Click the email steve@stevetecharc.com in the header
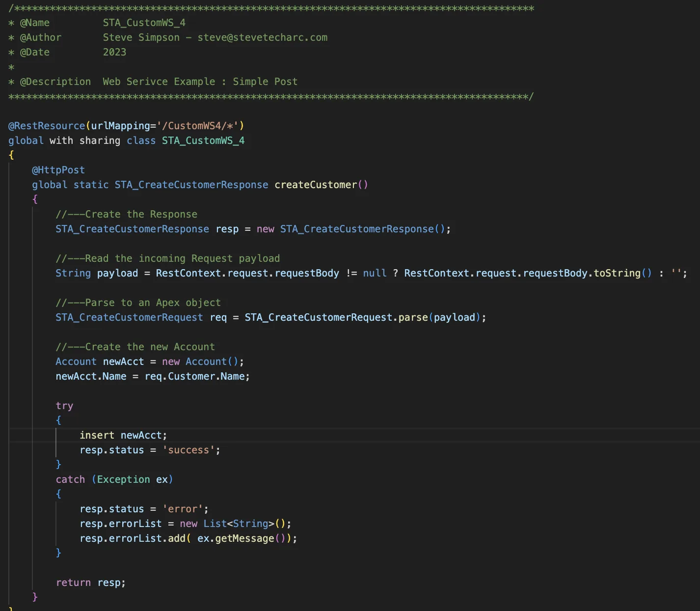This screenshot has width=700, height=611. click(263, 37)
